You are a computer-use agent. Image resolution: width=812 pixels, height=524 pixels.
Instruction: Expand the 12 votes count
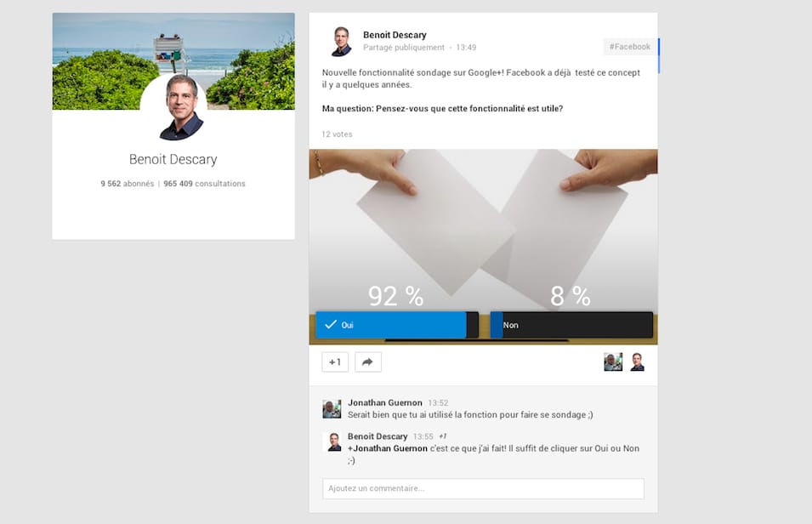click(336, 134)
